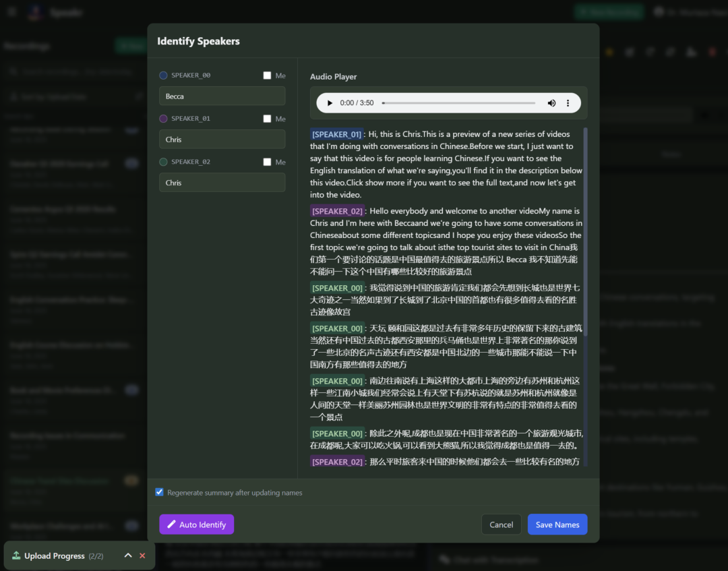Click the [SPEAKER_00] tag before 南边往南说
The height and width of the screenshot is (571, 728).
click(x=337, y=381)
